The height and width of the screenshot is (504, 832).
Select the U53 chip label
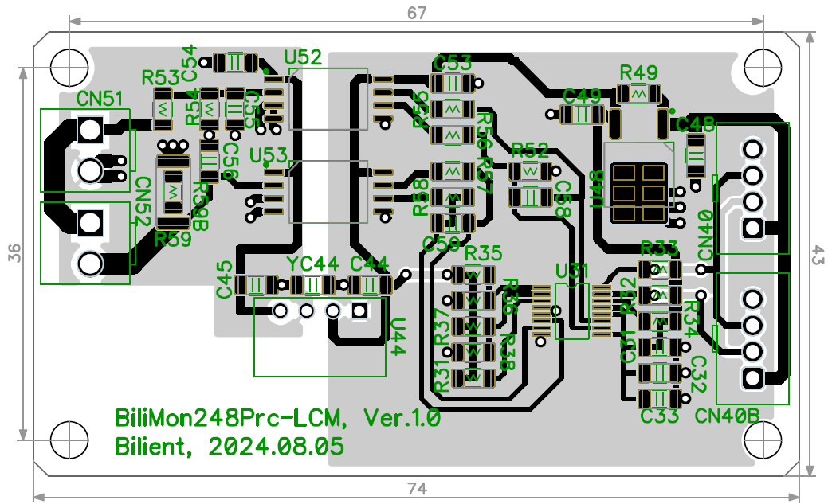click(x=269, y=155)
